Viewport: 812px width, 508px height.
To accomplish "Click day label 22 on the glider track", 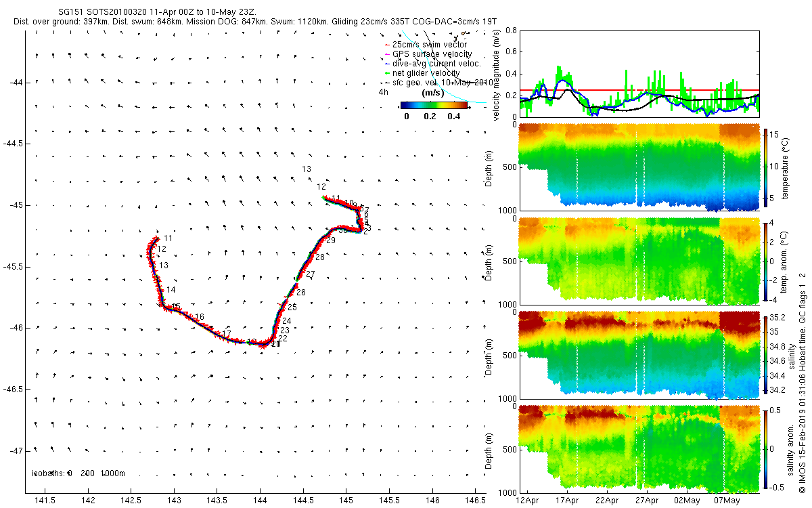I will coord(283,339).
